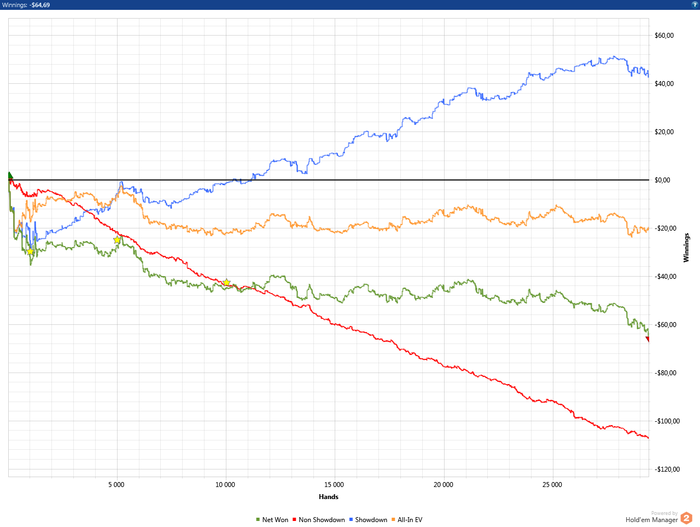
Task: Click the 20 000 hands axis tick label
Action: click(x=443, y=485)
